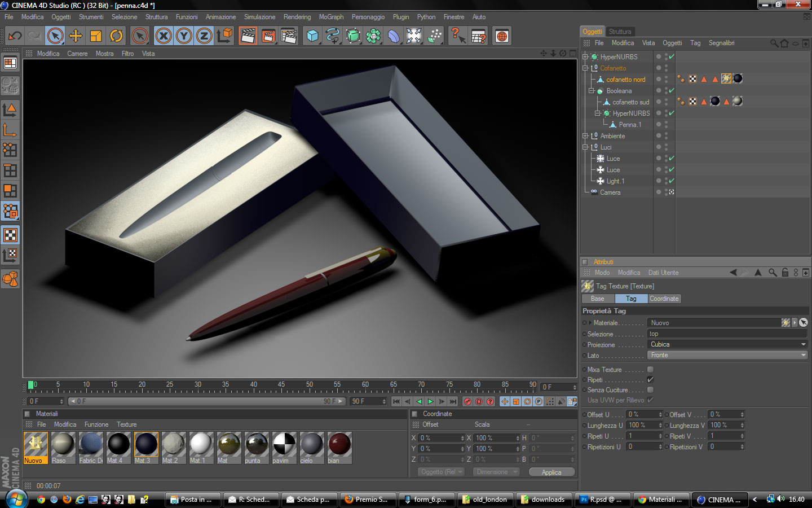This screenshot has width=812, height=508.
Task: Enable the Senza Cuciture checkbox
Action: 650,390
